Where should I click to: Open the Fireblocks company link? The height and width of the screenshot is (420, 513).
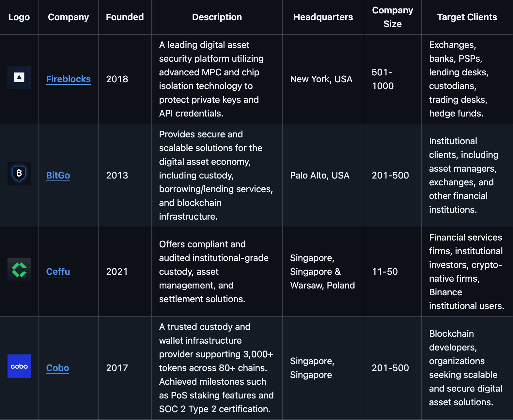68,79
